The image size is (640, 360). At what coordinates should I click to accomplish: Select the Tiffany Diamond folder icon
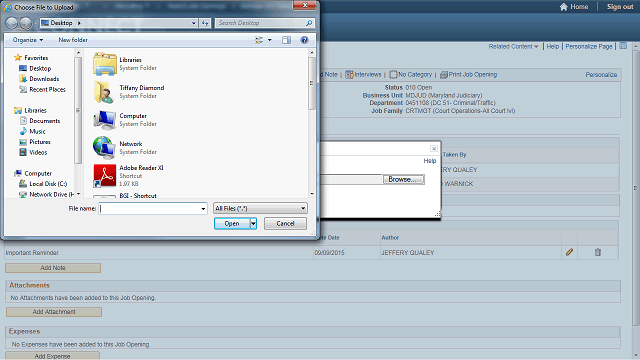[104, 92]
